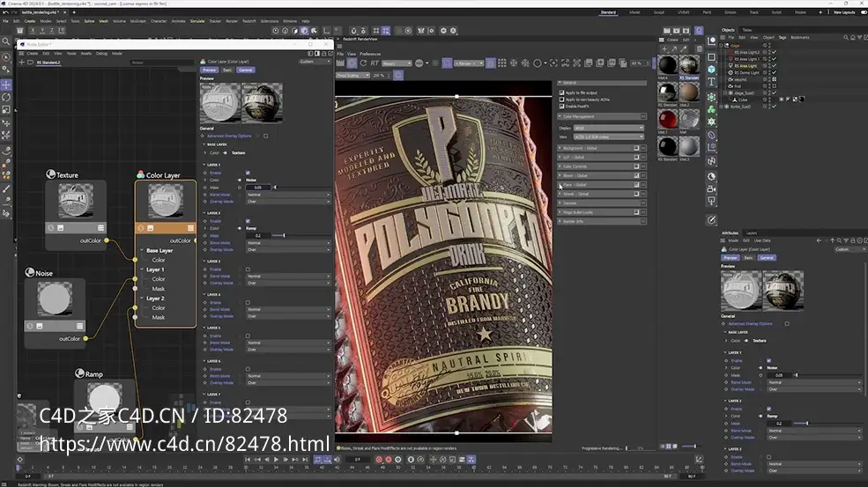
Task: Click the New Layouts button
Action: click(844, 12)
